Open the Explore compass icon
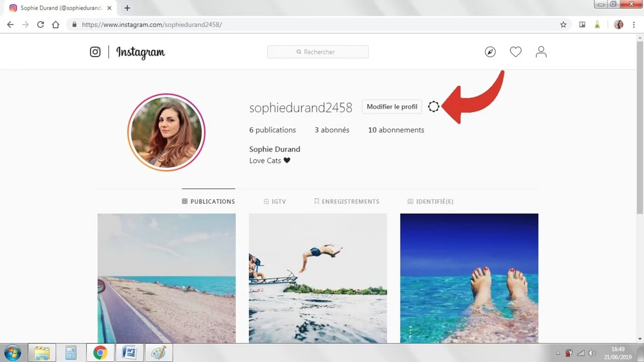 point(490,52)
